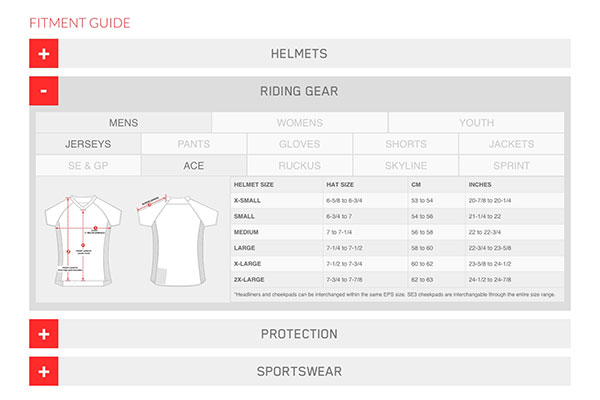Choose the Ruckus line tab
The width and height of the screenshot is (600, 400).
pos(299,165)
